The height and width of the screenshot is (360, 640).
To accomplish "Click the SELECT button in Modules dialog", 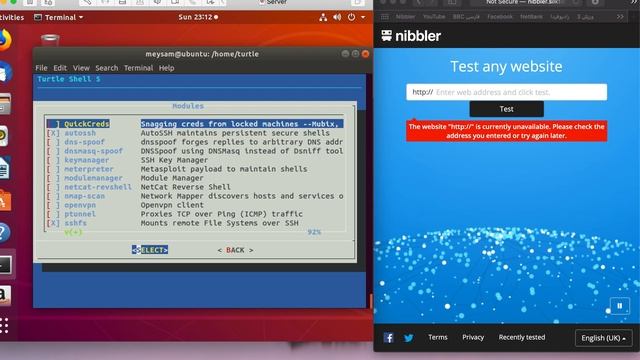I will 150,250.
